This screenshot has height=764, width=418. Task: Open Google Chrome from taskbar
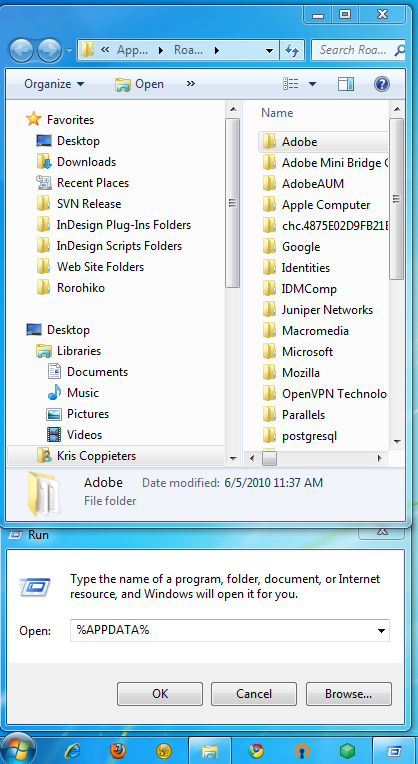tap(256, 751)
